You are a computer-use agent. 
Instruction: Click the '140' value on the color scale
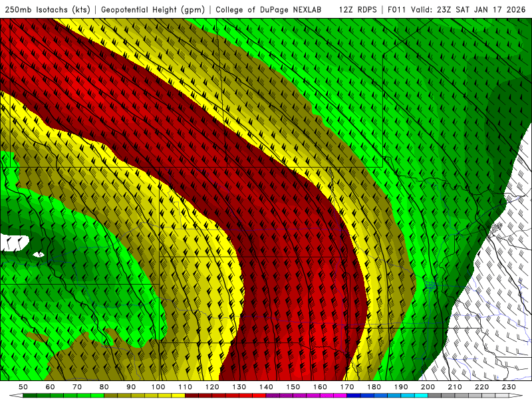(x=266, y=387)
